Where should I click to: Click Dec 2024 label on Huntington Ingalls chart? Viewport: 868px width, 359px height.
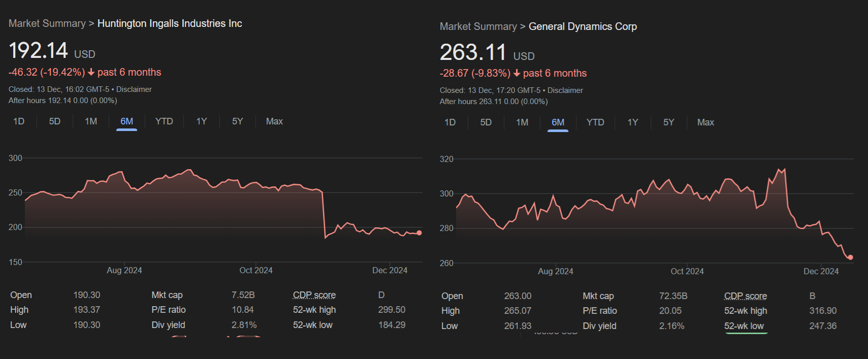coord(390,270)
